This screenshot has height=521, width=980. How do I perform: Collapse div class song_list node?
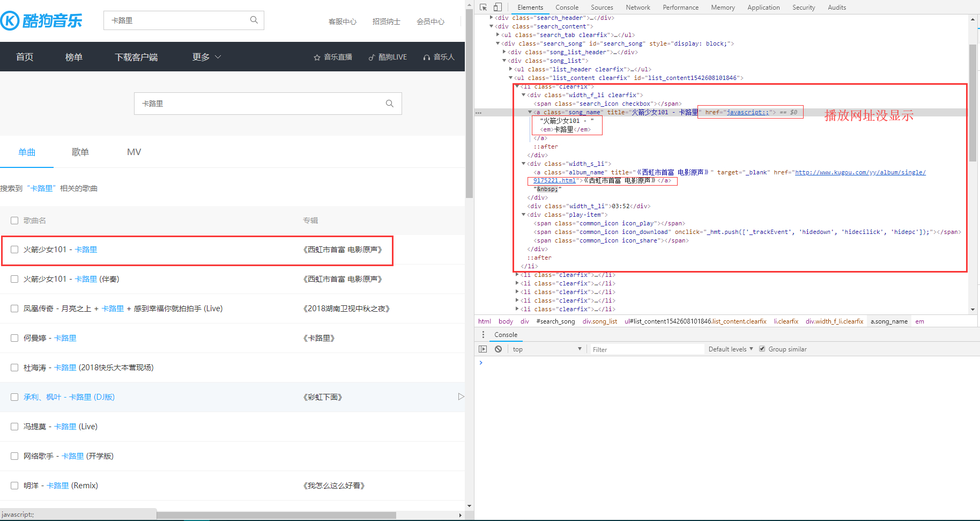pos(504,61)
